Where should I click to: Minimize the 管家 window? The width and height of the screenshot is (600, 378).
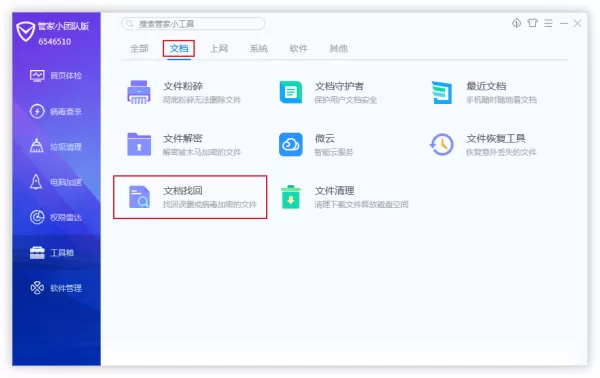pos(563,23)
